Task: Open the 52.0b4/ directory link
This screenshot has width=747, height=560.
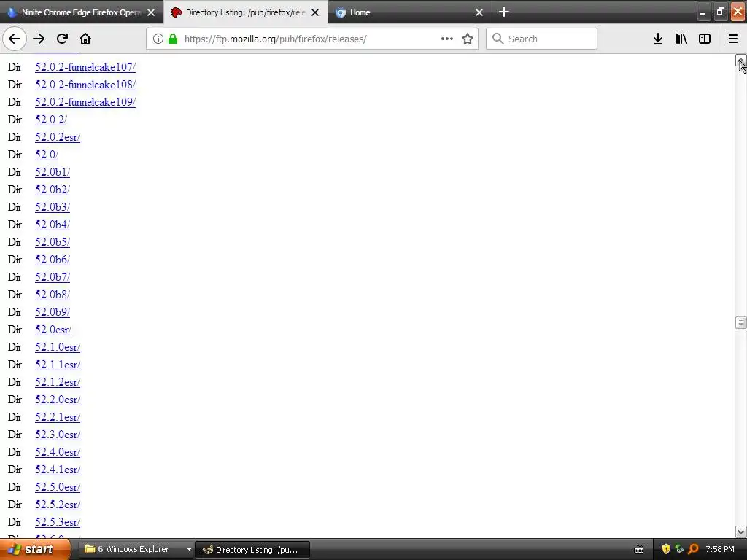Action: tap(53, 225)
